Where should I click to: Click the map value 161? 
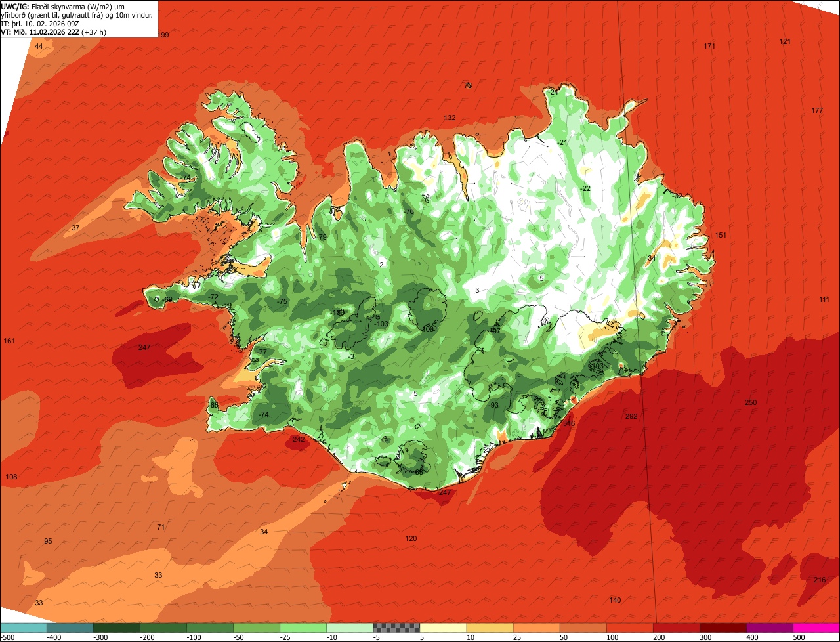click(9, 341)
